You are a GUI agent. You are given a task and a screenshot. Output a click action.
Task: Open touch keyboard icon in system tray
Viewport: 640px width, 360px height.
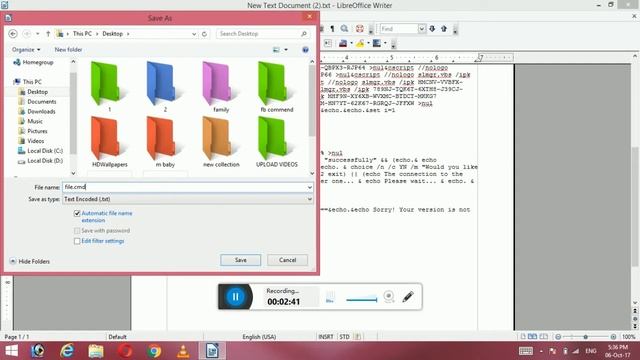click(526, 351)
